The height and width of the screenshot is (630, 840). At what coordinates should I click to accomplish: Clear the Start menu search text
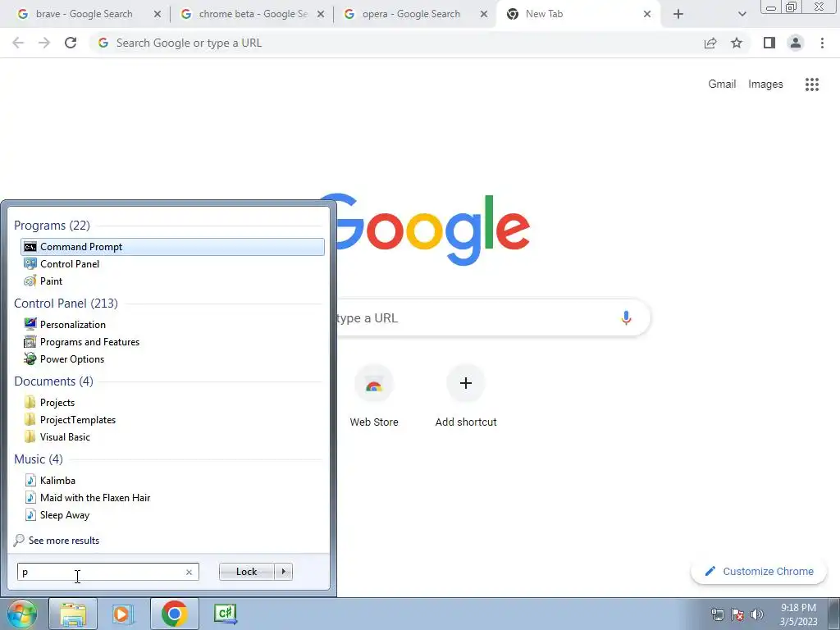point(189,572)
